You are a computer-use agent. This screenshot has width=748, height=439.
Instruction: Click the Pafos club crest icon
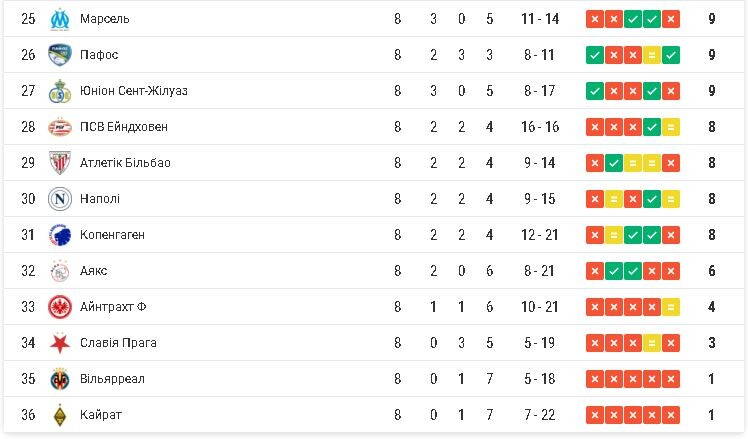[59, 55]
